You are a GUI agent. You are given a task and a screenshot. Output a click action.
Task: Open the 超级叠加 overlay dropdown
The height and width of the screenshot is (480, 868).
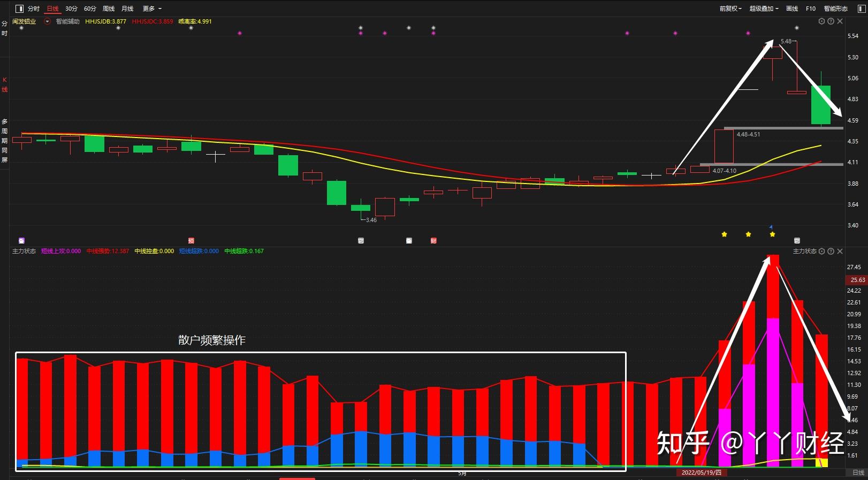coord(764,9)
